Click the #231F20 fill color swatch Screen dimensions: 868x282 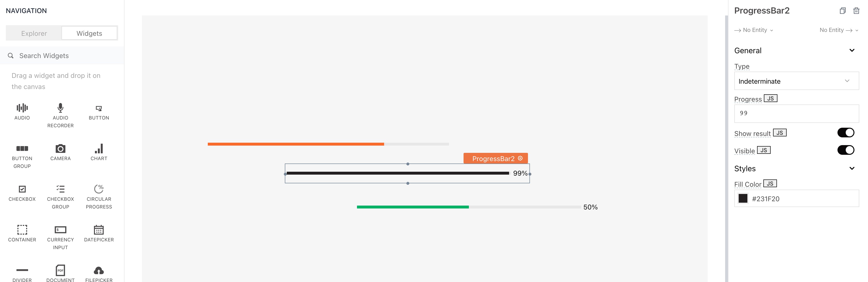pos(743,199)
